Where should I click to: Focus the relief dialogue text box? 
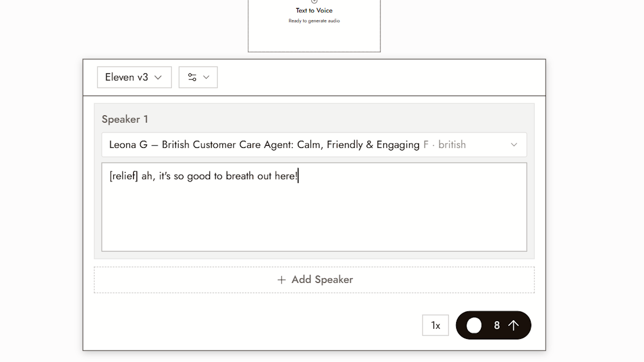pyautogui.click(x=314, y=207)
